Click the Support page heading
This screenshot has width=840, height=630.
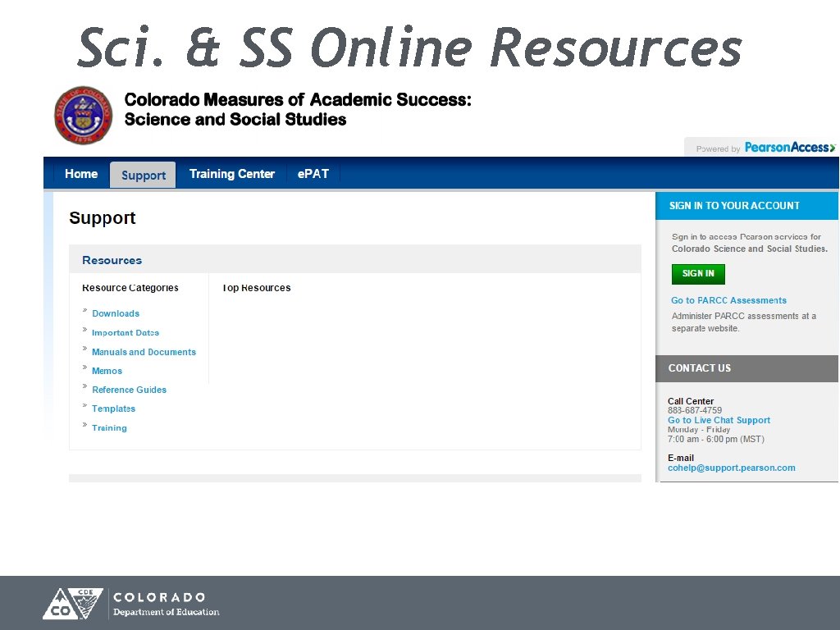point(103,218)
